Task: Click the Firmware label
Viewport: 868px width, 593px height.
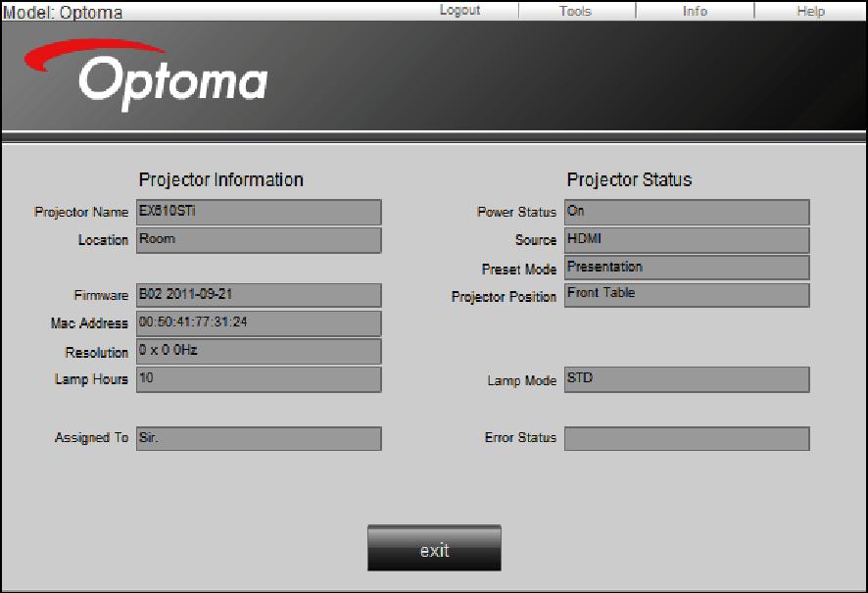Action: (x=101, y=295)
